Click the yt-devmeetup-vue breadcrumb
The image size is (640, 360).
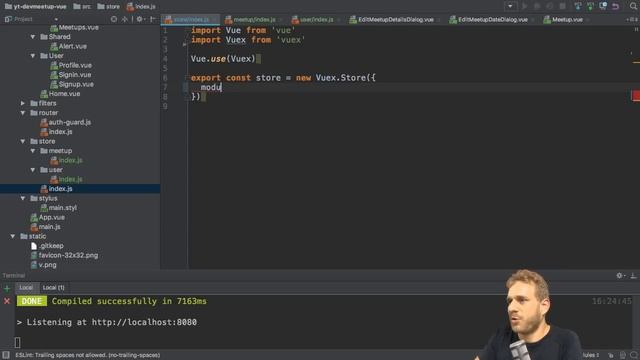point(36,7)
